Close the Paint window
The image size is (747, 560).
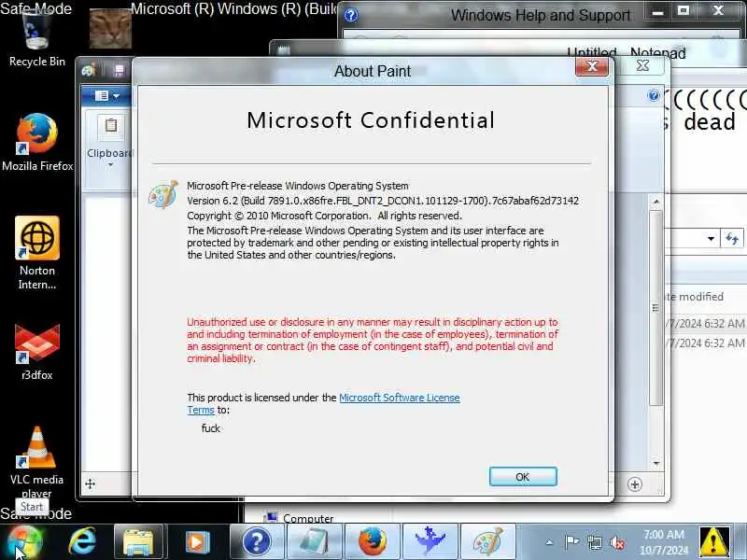point(642,65)
